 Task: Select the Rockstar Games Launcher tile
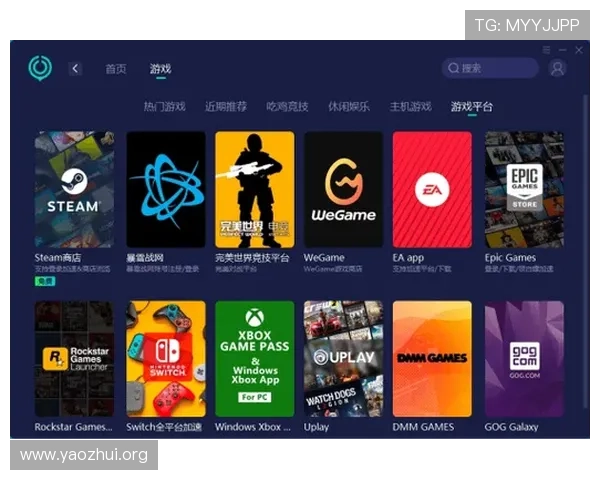[x=74, y=358]
